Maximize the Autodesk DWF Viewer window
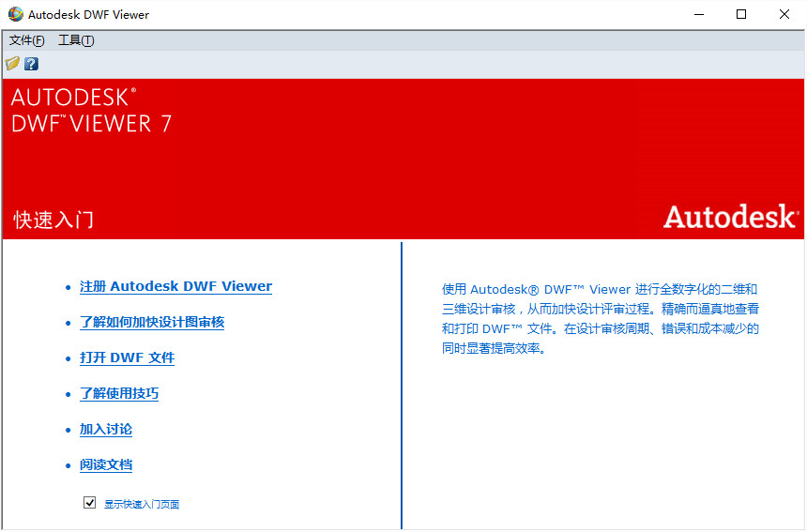This screenshot has height=532, width=807. [741, 14]
